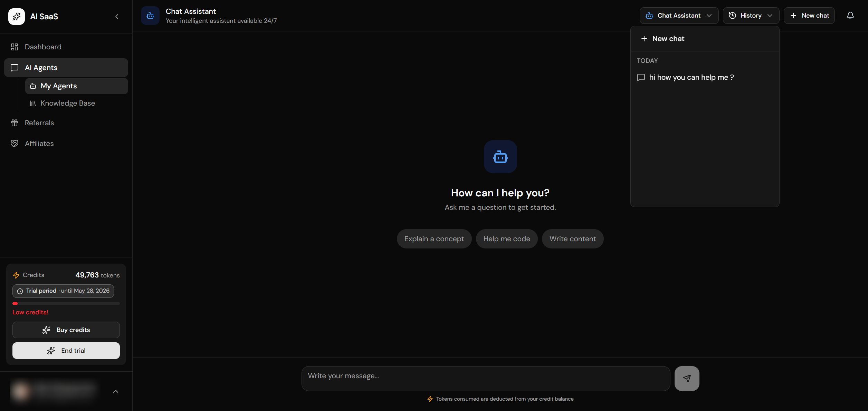Viewport: 868px width, 411px height.
Task: Click the Trial period badge
Action: click(63, 291)
